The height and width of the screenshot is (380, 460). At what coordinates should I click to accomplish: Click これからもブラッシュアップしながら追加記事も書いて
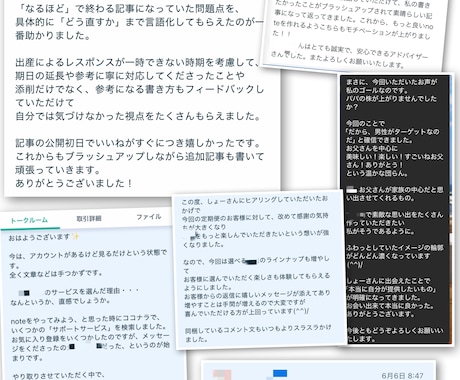139,156
